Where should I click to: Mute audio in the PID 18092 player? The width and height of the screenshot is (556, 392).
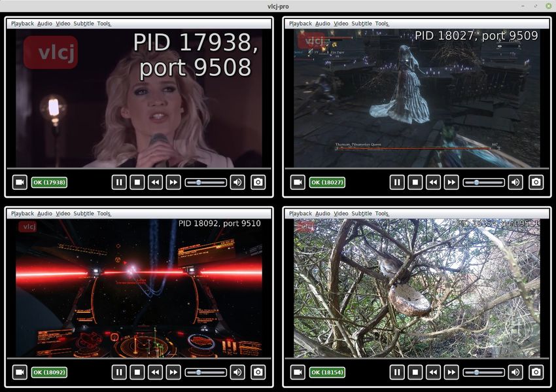click(x=237, y=372)
